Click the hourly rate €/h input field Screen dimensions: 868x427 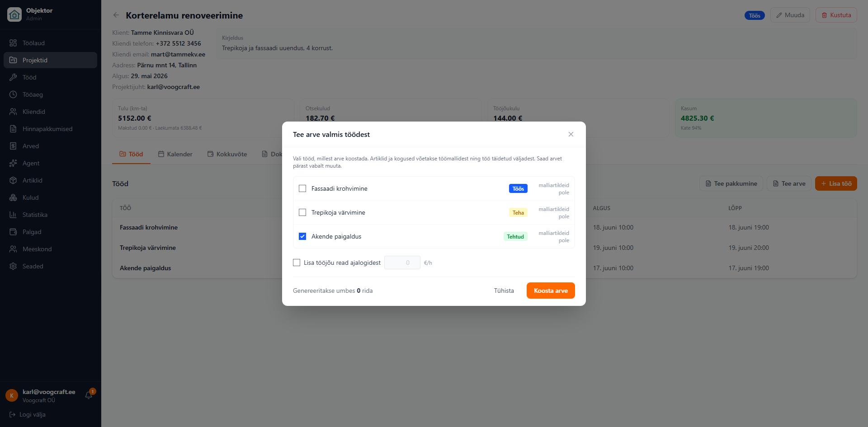402,263
